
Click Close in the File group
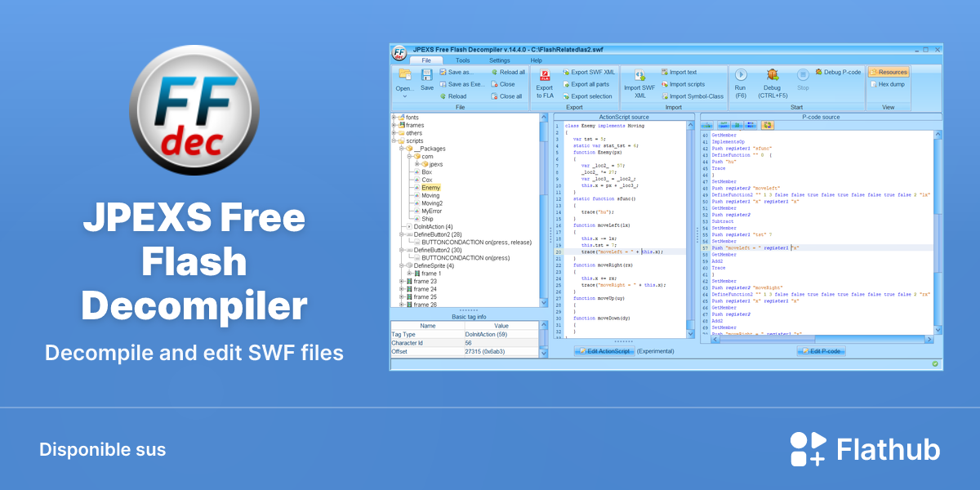503,84
